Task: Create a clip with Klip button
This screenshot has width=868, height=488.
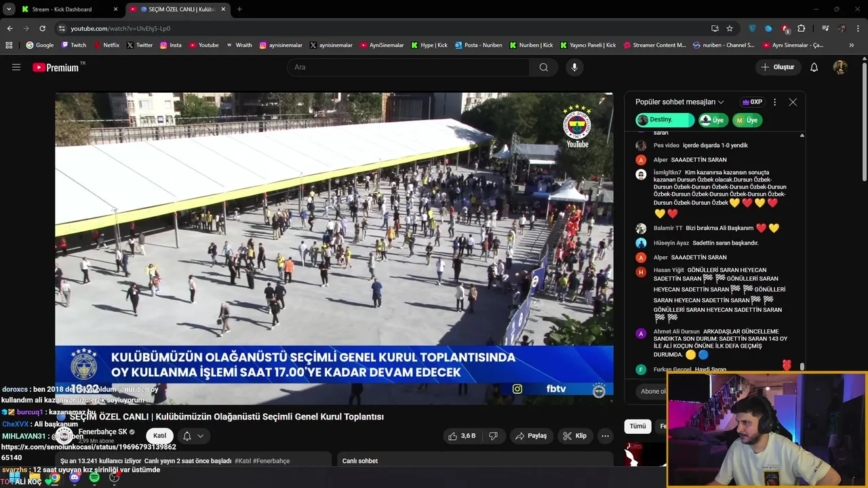Action: click(574, 436)
